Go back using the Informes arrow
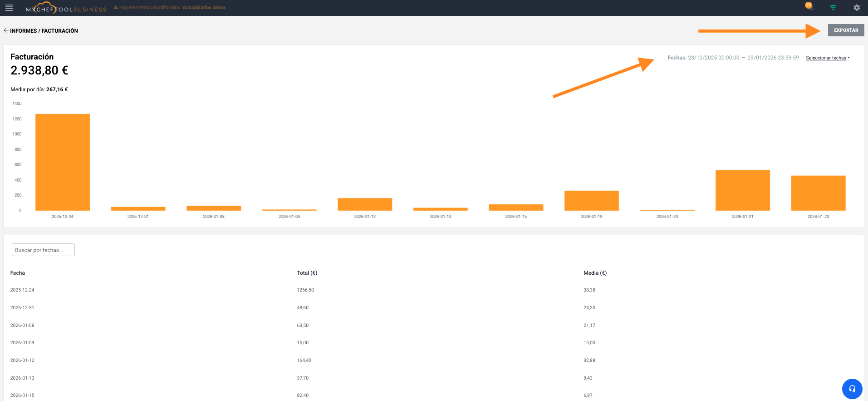This screenshot has width=868, height=401. [6, 30]
